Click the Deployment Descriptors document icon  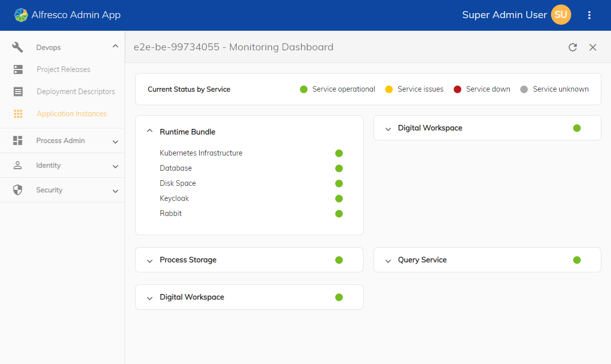19,91
